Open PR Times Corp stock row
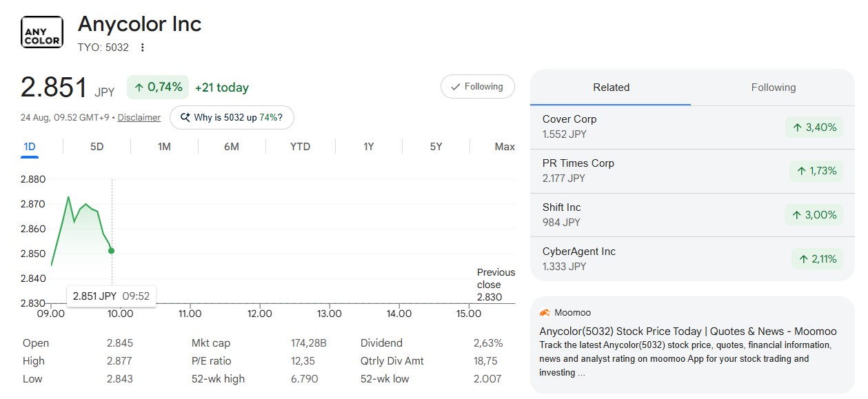The height and width of the screenshot is (399, 868). [x=692, y=171]
